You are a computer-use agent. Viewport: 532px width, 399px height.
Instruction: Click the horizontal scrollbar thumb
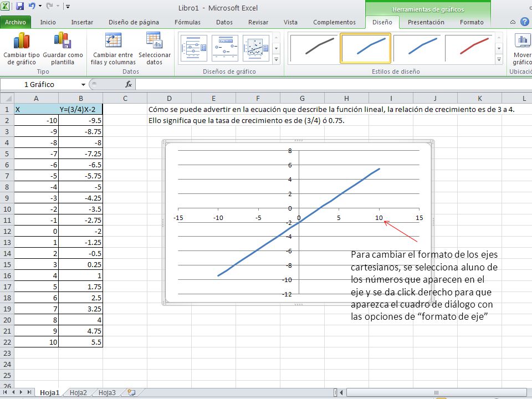(x=436, y=392)
